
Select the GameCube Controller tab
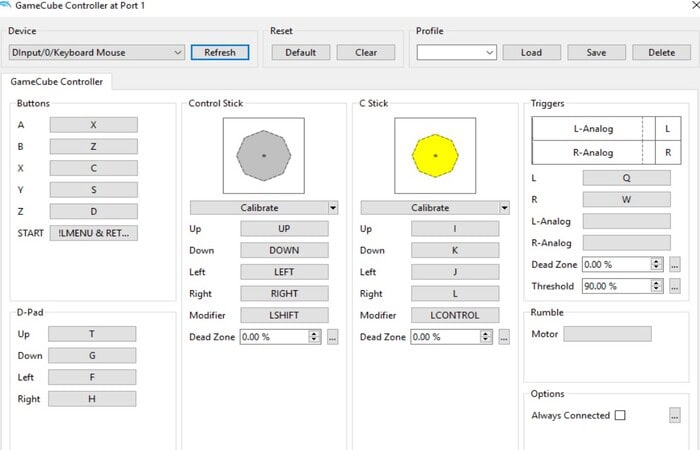tap(57, 82)
